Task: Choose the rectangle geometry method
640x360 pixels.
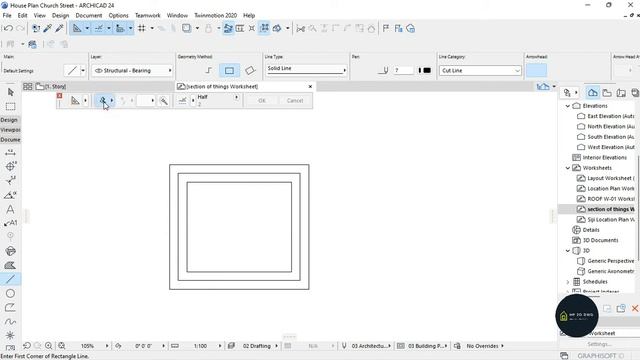Action: click(229, 71)
